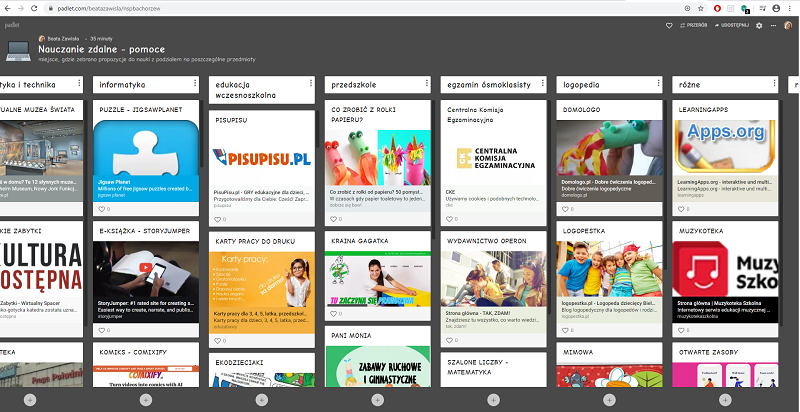Open the LearningApps.org link preview
The height and width of the screenshot is (412, 800).
tap(725, 189)
